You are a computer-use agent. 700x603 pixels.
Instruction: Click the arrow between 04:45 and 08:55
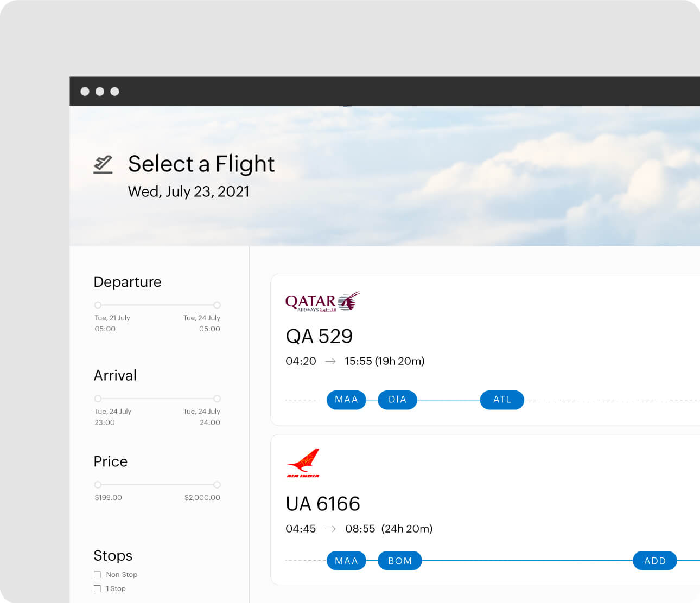(331, 529)
